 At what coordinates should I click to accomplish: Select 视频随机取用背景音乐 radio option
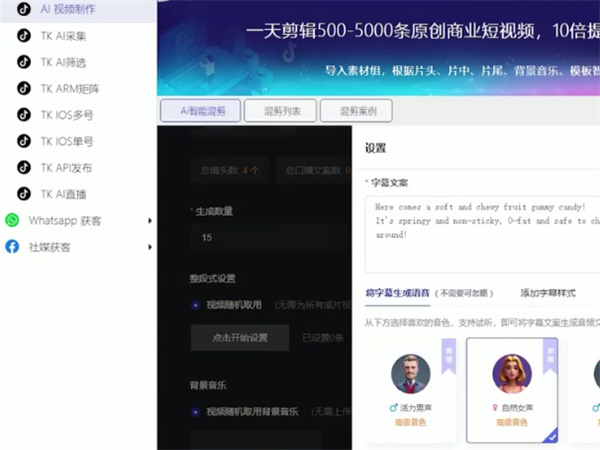(196, 412)
